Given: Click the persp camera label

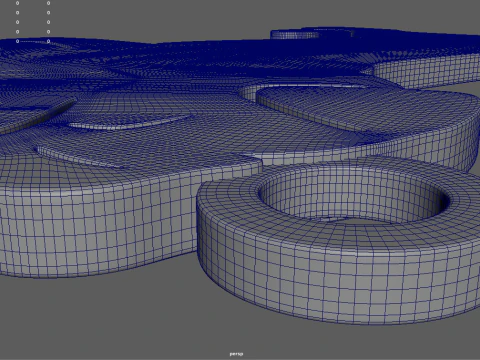Looking at the screenshot, I should (236, 354).
